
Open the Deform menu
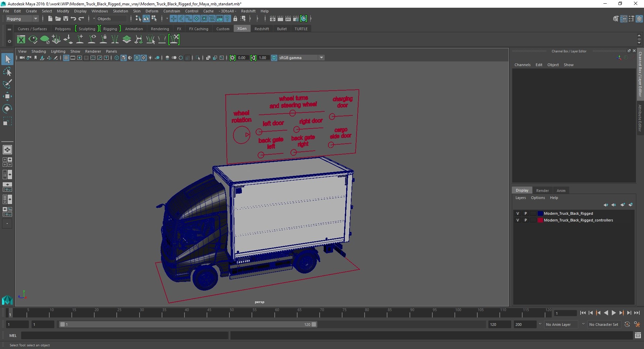tap(152, 11)
